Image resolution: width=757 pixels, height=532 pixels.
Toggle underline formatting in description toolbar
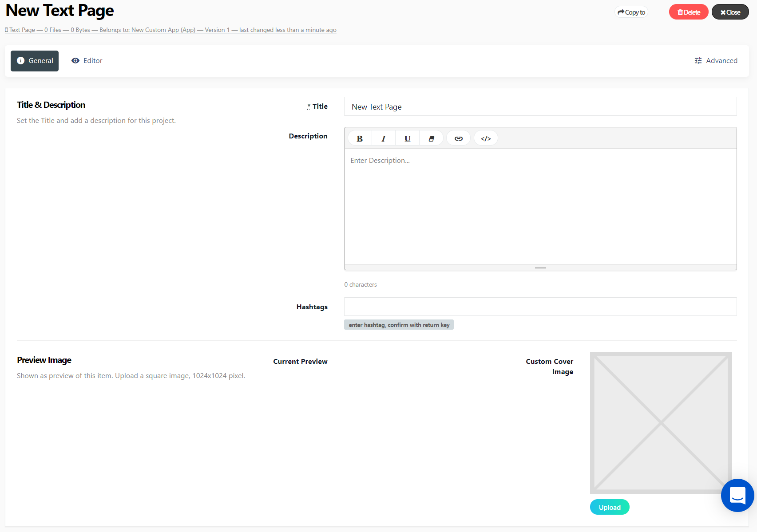[407, 138]
